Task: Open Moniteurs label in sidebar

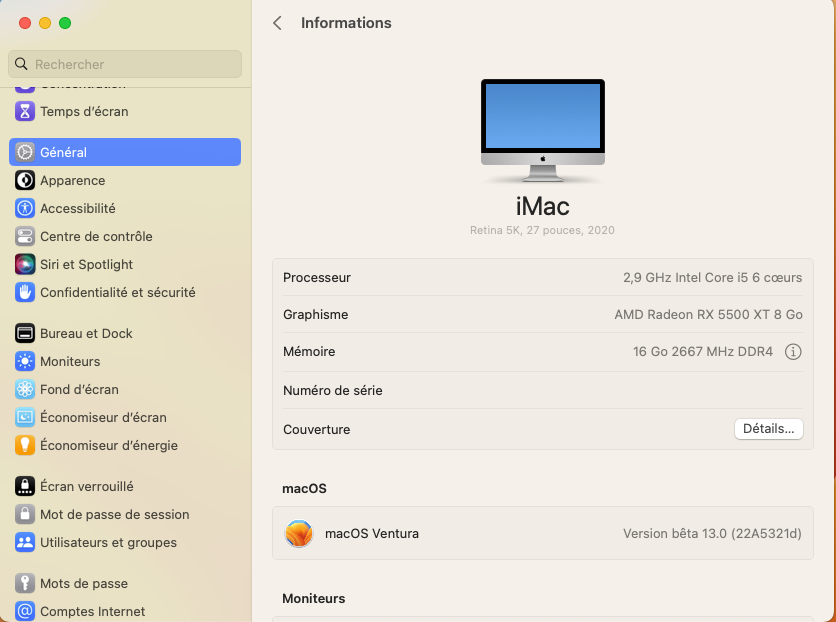Action: click(x=70, y=361)
